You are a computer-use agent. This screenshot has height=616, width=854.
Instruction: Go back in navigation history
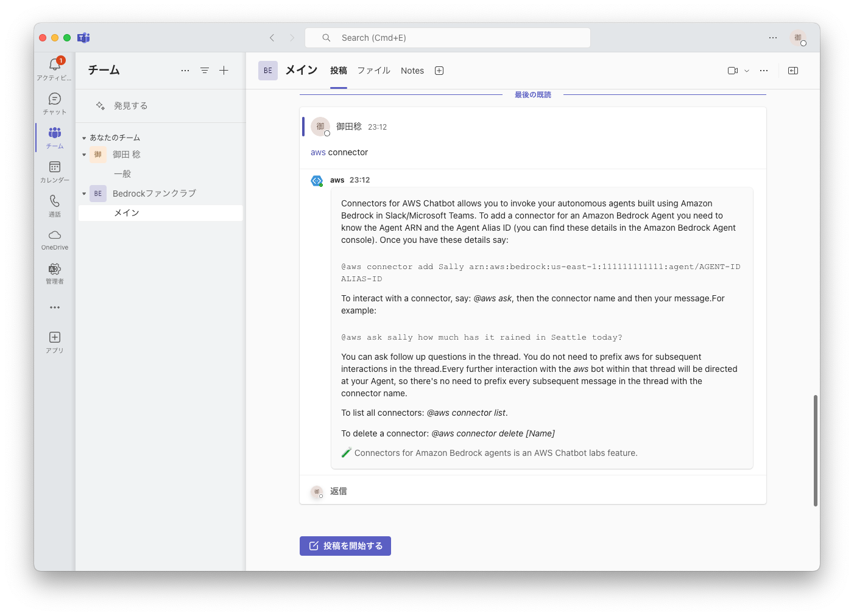pos(272,38)
